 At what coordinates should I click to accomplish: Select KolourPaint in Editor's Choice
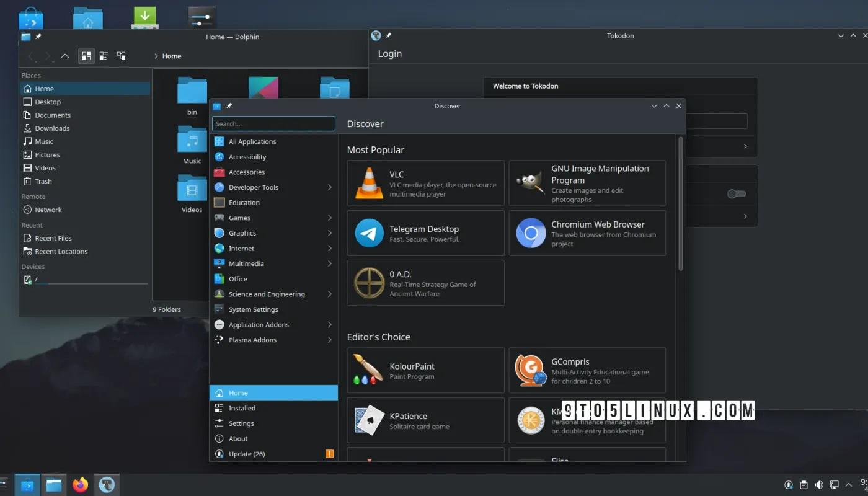[425, 370]
